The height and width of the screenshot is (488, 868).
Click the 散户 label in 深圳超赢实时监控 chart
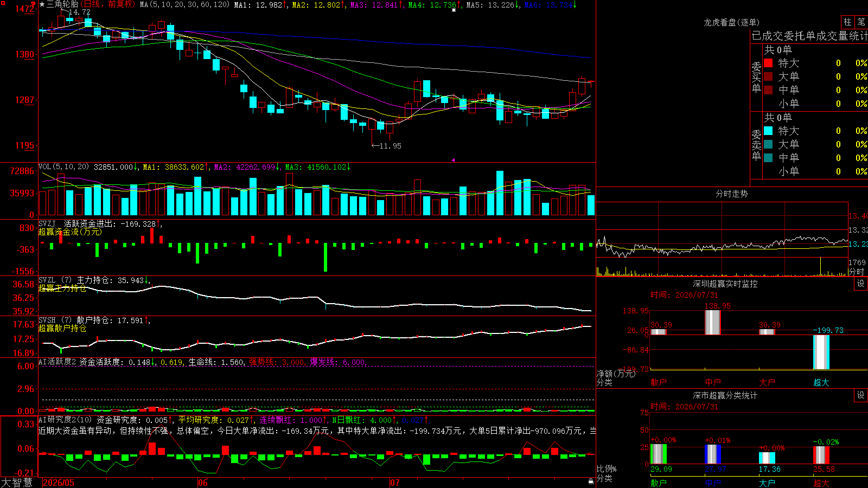pos(659,382)
